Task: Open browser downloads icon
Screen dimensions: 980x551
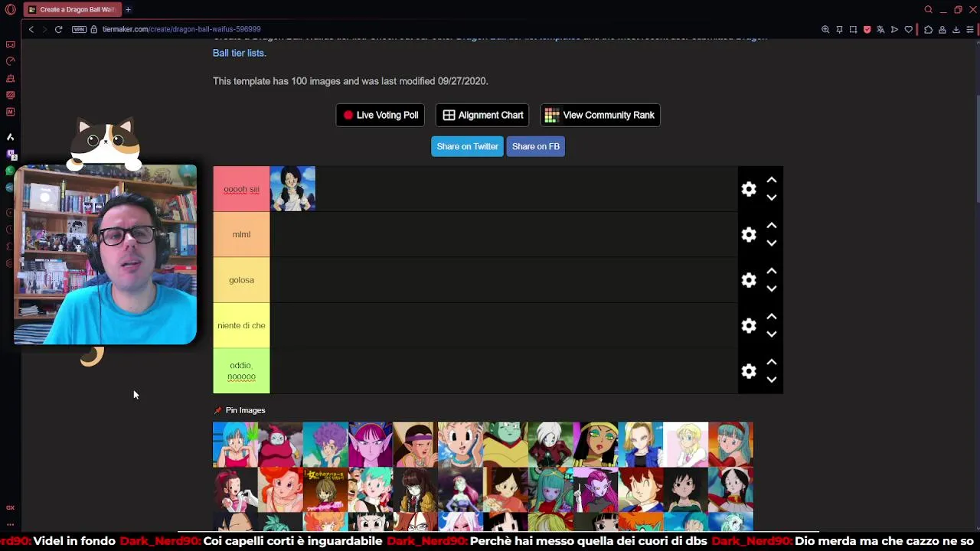Action: pos(955,29)
